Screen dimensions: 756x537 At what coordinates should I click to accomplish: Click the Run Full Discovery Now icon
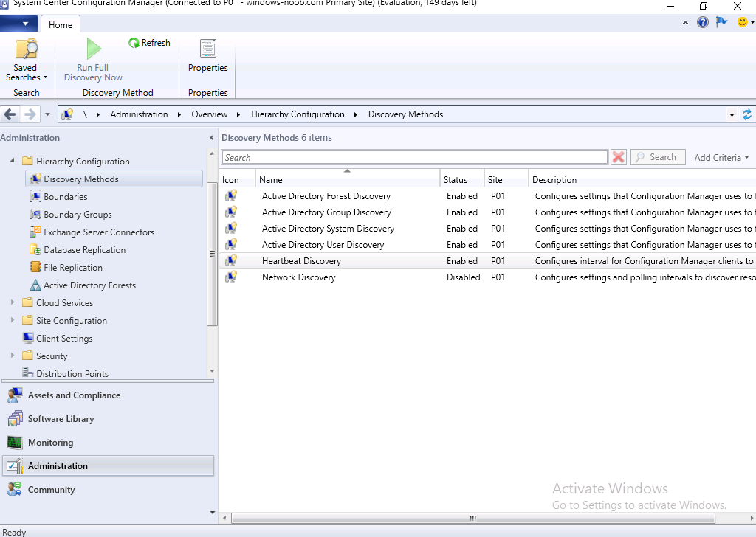coord(94,49)
